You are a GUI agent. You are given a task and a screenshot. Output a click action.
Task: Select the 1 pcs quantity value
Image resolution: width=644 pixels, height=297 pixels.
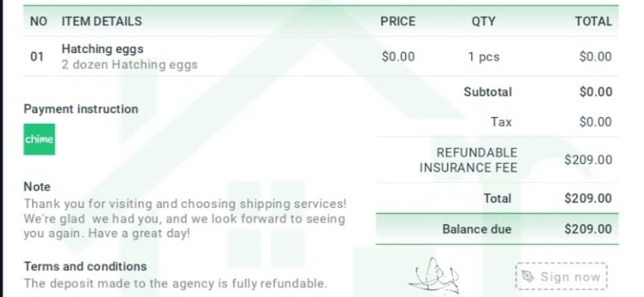(484, 56)
